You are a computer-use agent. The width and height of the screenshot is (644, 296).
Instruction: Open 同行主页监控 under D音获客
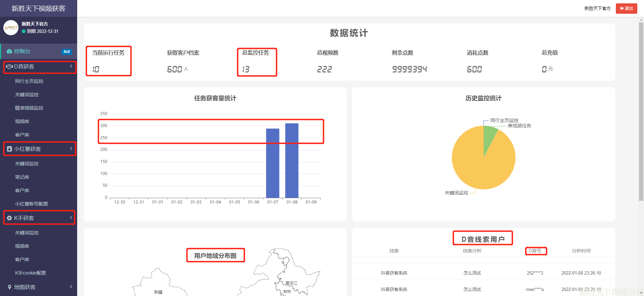point(29,81)
